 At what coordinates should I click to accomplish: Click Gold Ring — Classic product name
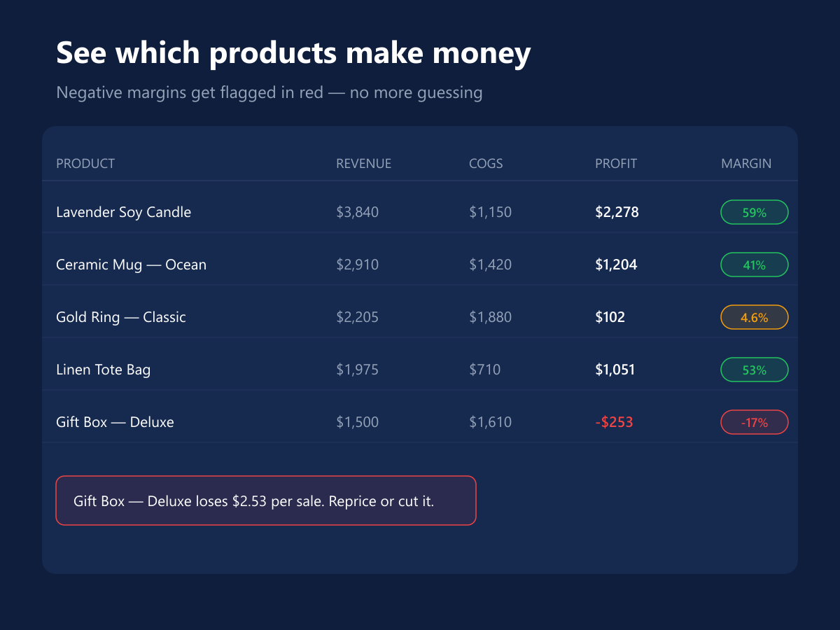[x=121, y=317]
